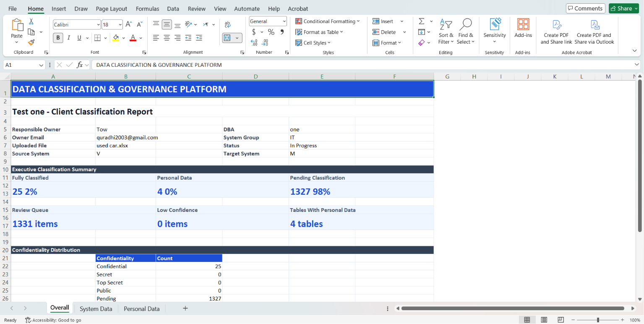Click Delete cells button
This screenshot has height=324, width=644.
click(x=384, y=32)
